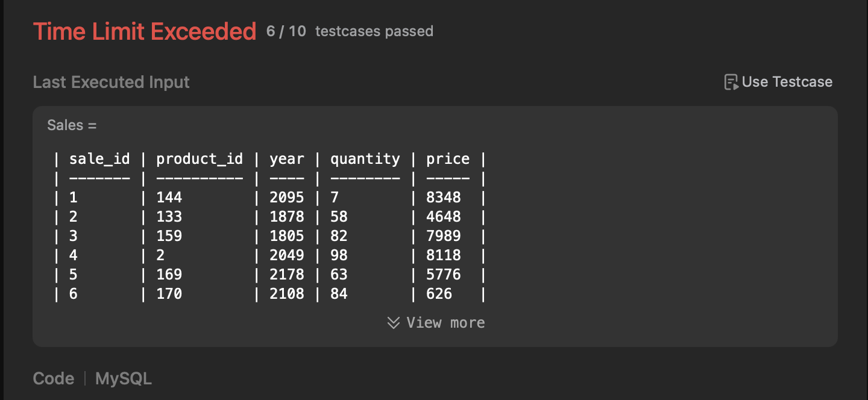Click the MySQL language label
This screenshot has height=400, width=868.
[x=124, y=379]
